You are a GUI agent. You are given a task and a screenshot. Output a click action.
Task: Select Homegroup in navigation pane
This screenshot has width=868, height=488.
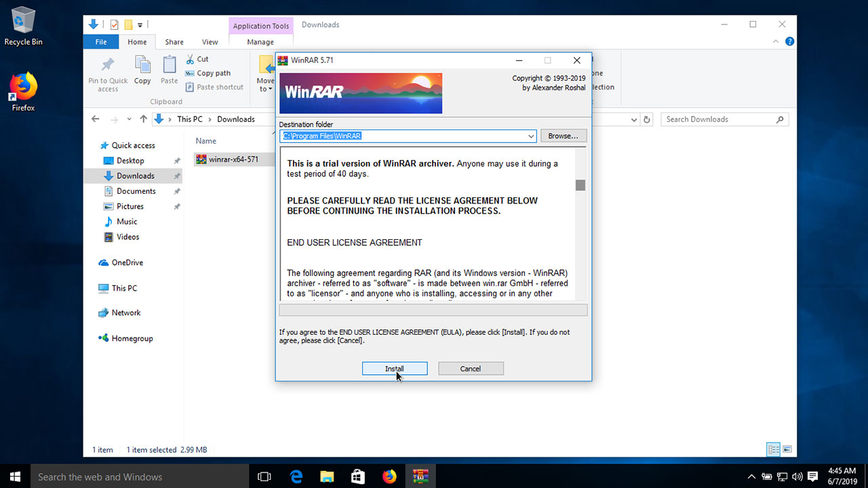[132, 338]
